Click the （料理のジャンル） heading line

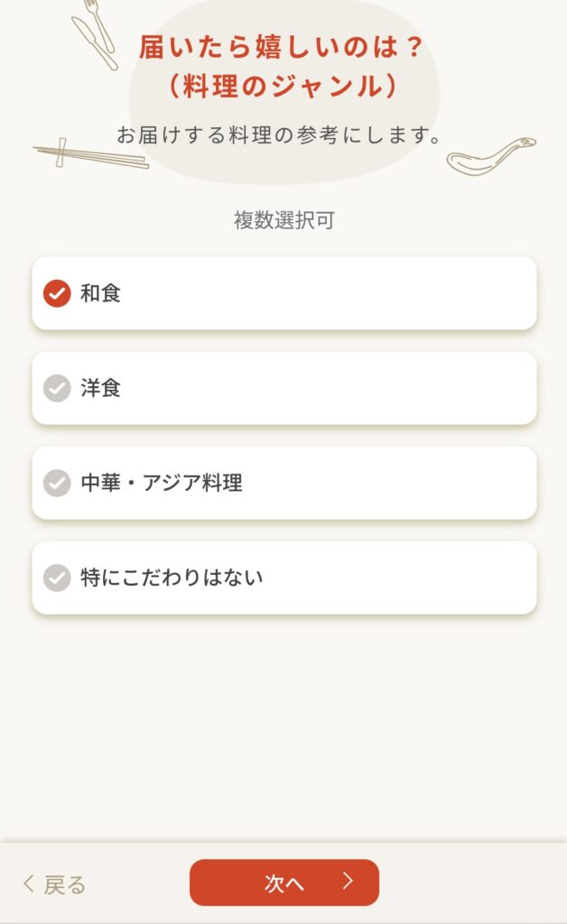pyautogui.click(x=283, y=87)
